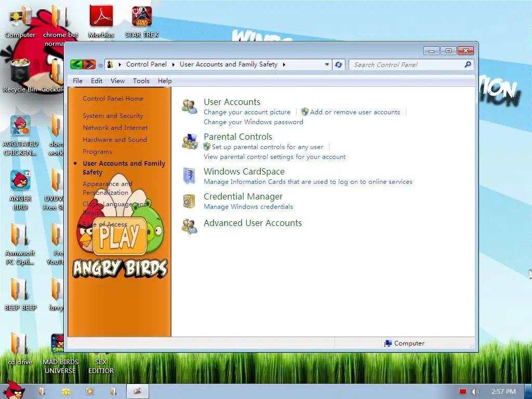Image resolution: width=532 pixels, height=399 pixels.
Task: Open the Windows CardSpace icon
Action: pyautogui.click(x=189, y=176)
